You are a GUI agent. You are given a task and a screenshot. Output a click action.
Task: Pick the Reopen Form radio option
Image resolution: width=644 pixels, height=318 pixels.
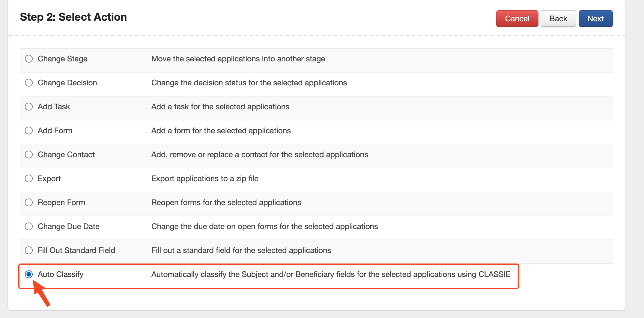[x=29, y=202]
